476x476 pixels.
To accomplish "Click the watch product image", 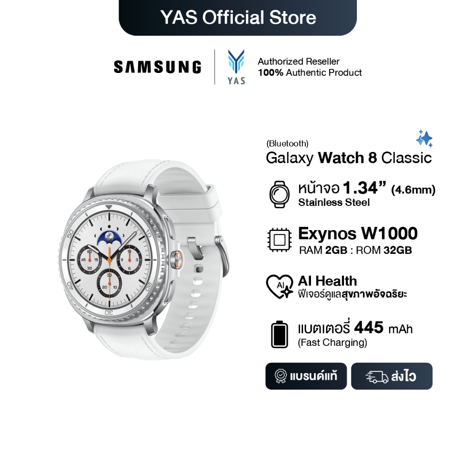I will tap(144, 260).
